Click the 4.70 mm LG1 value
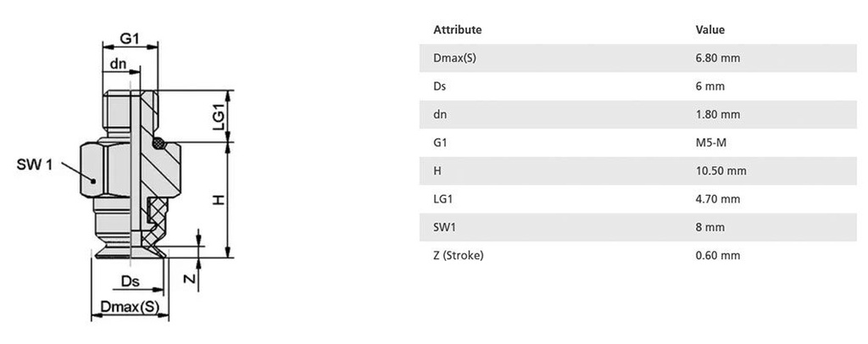This screenshot has height=344, width=868. 717,199
